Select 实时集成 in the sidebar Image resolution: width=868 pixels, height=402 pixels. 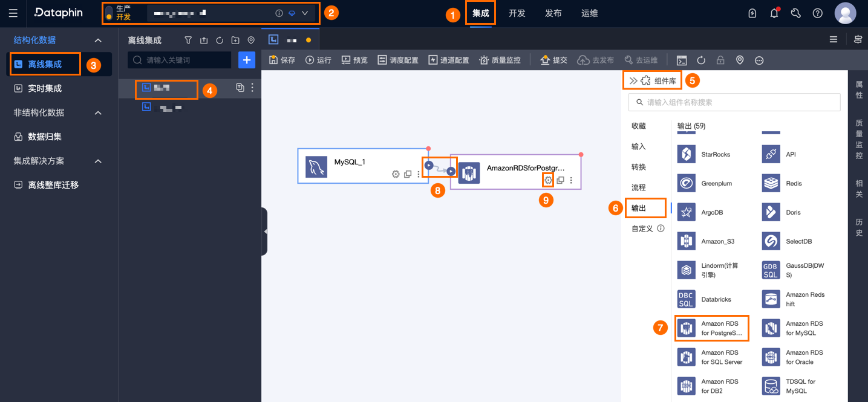pos(45,88)
